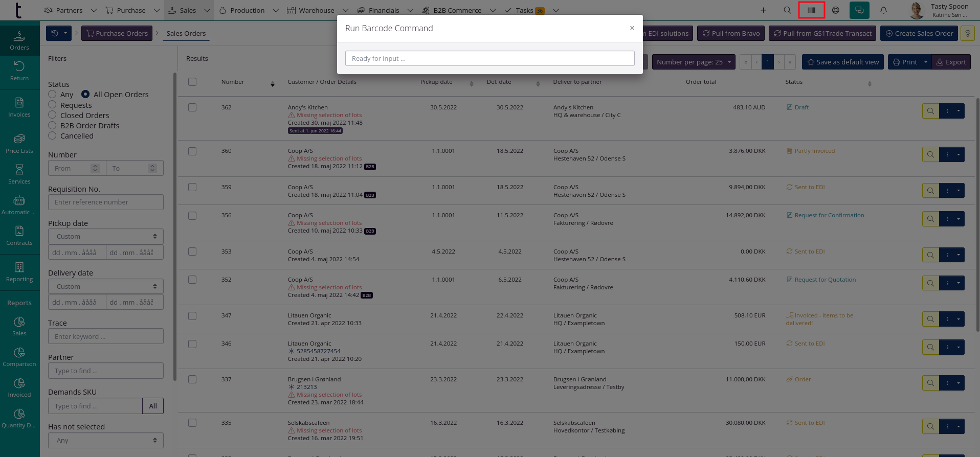Switch to the Purchase Orders tab

(x=117, y=34)
